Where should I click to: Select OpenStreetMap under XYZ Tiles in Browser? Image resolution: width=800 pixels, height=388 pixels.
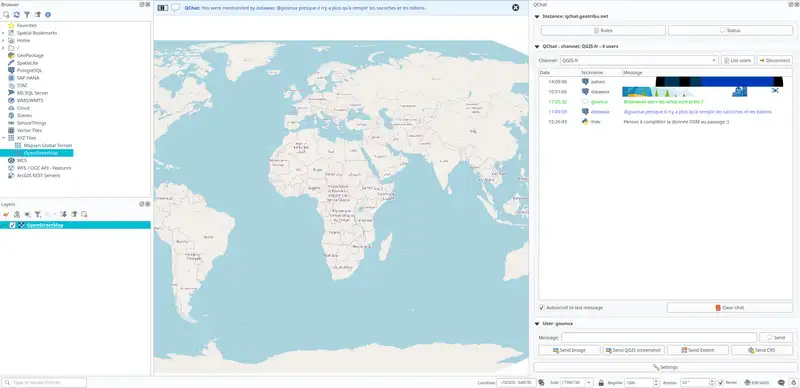pos(41,153)
